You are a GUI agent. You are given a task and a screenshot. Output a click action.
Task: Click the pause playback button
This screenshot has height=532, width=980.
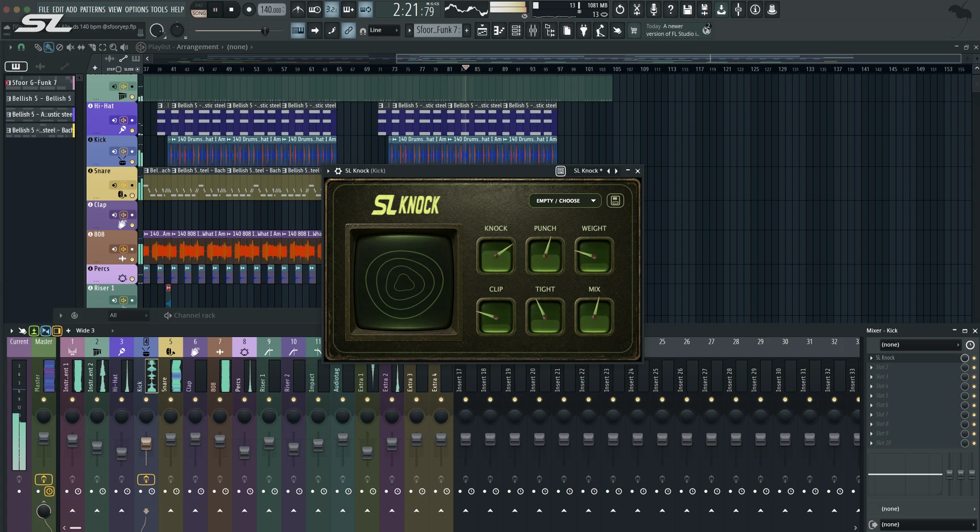216,10
